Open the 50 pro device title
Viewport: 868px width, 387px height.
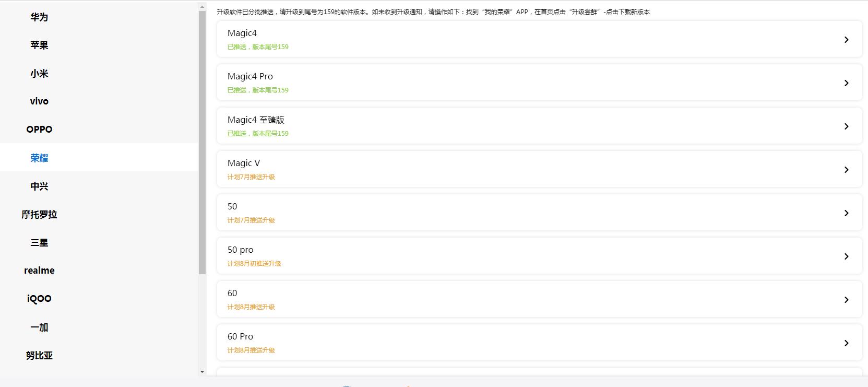(240, 250)
